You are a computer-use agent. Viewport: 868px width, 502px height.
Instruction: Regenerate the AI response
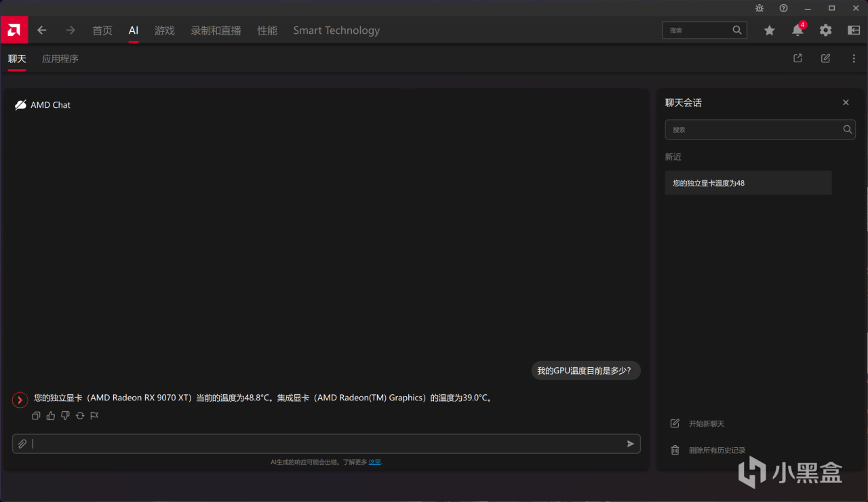point(80,416)
